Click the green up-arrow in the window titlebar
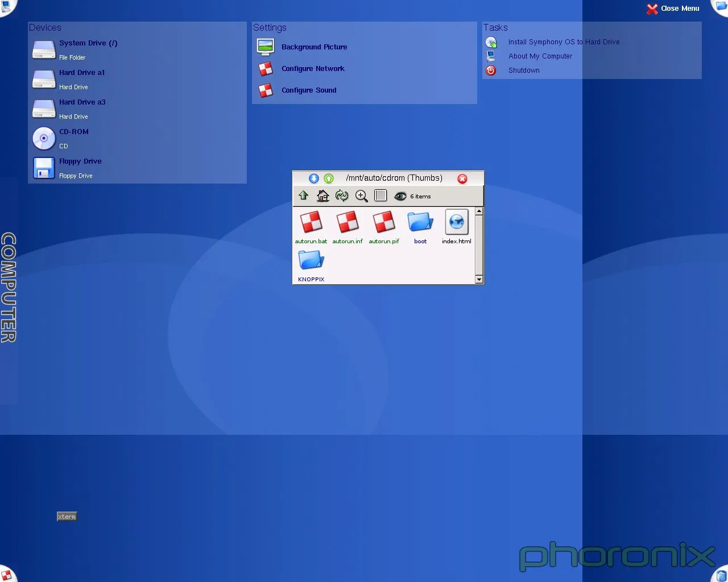The height and width of the screenshot is (582, 728). (328, 178)
